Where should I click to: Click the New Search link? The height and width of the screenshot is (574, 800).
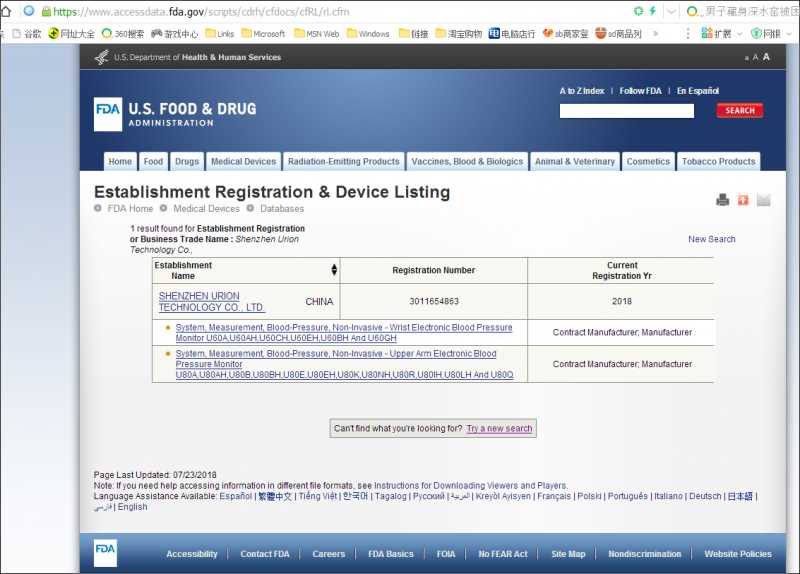point(711,239)
